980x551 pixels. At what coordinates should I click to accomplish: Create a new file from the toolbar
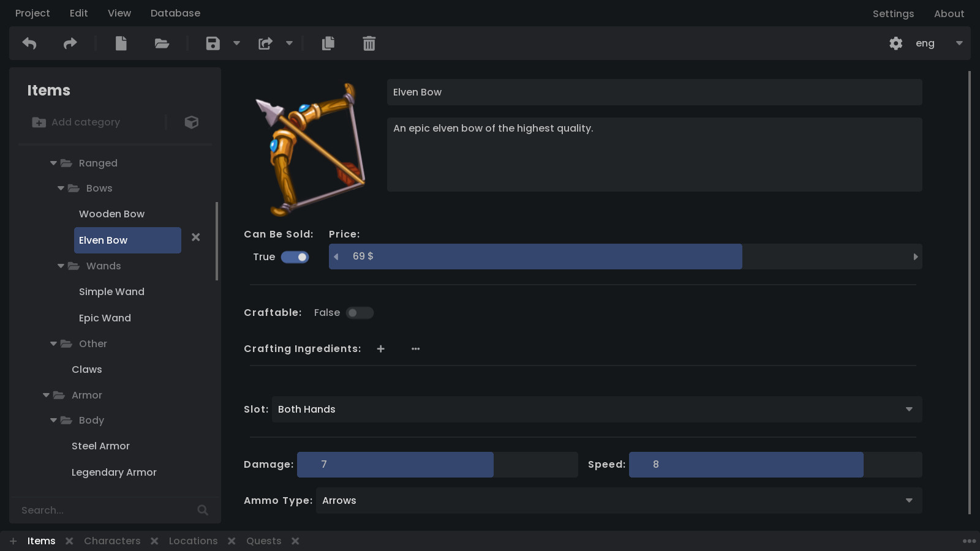click(121, 43)
